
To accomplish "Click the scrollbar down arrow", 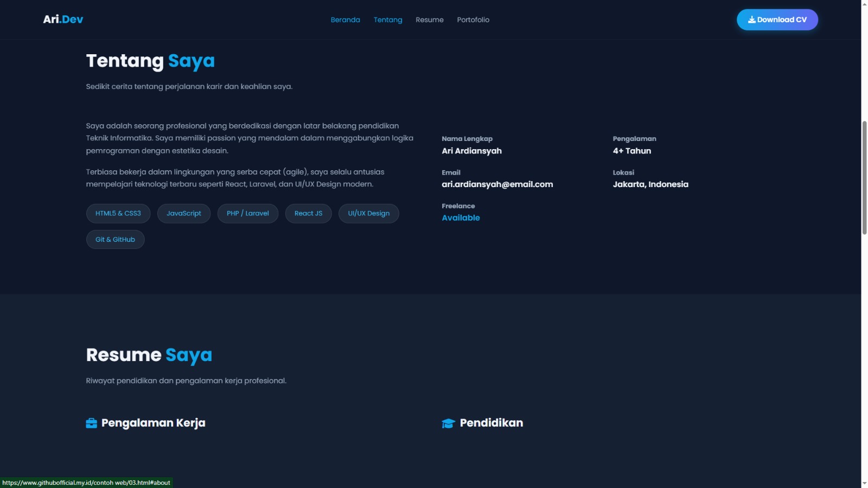I will (x=864, y=483).
